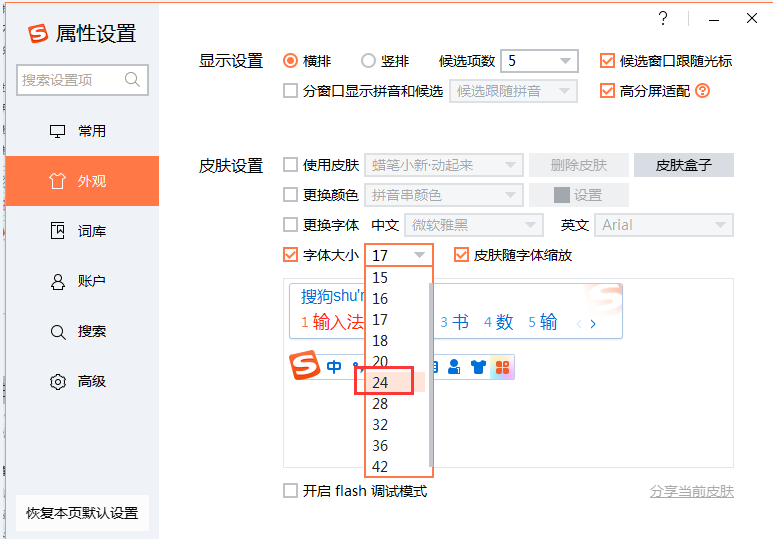Click the font size list scrollbar

(x=430, y=375)
